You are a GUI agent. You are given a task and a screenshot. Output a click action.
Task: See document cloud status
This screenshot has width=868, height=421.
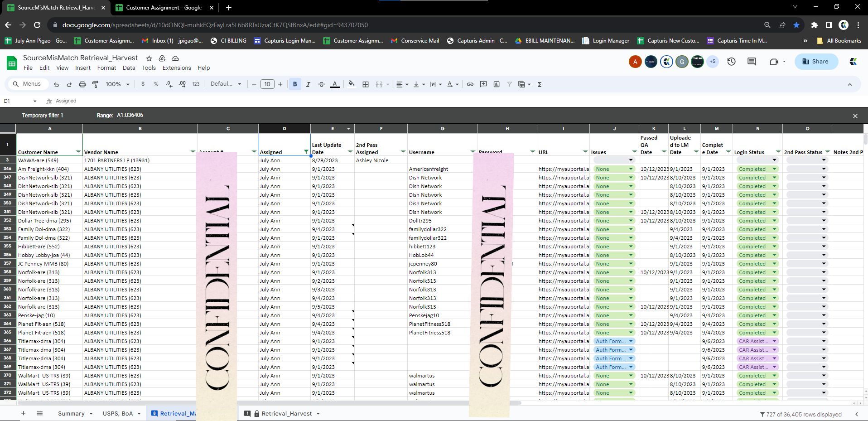coord(175,58)
